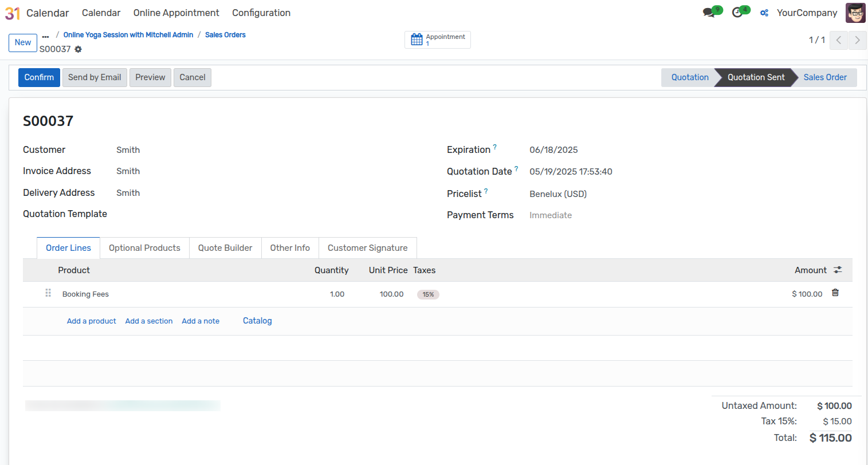The width and height of the screenshot is (868, 465).
Task: Delete the Booking Fees order line
Action: 835,293
